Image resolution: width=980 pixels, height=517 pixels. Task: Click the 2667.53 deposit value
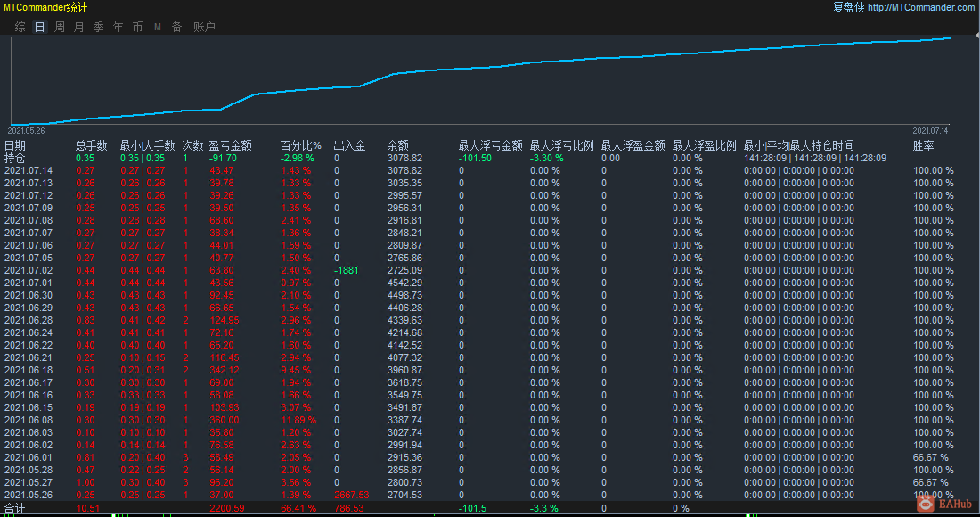click(x=352, y=496)
